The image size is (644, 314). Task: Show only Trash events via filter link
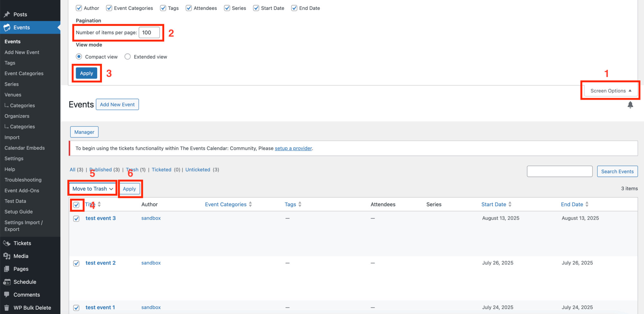click(x=132, y=170)
